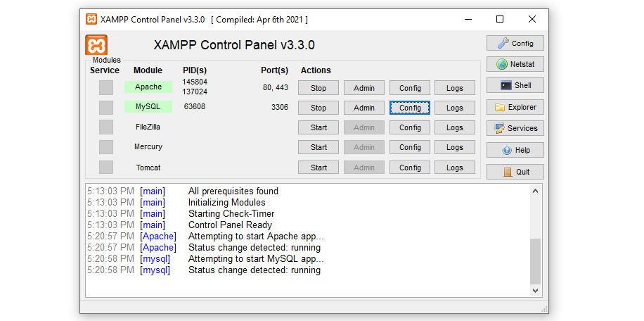The image size is (644, 321).
Task: Click the 'Service' column header
Action: click(105, 70)
